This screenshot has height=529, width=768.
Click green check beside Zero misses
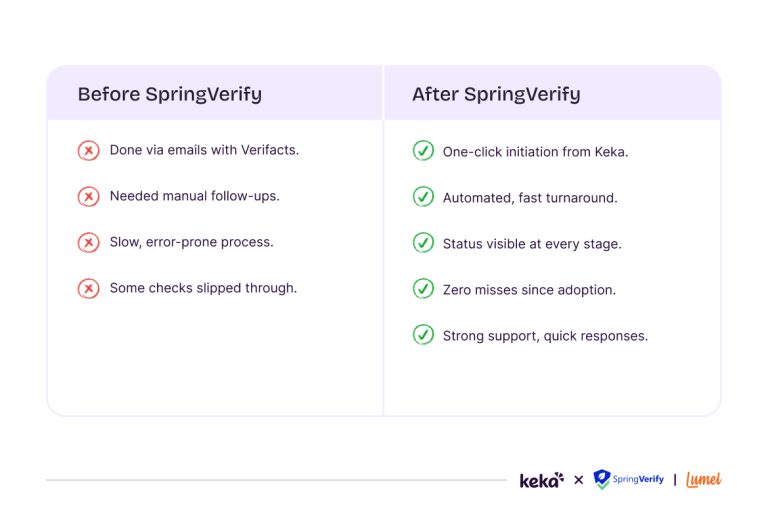[x=423, y=289]
